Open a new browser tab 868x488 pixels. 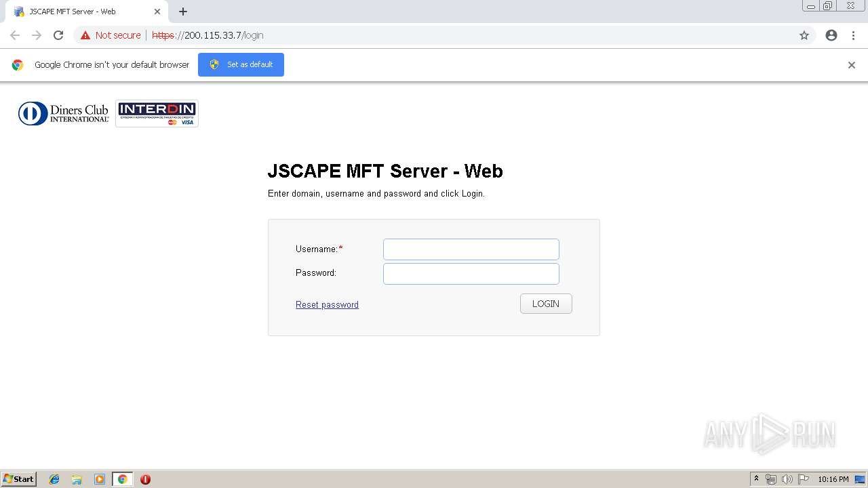[183, 12]
